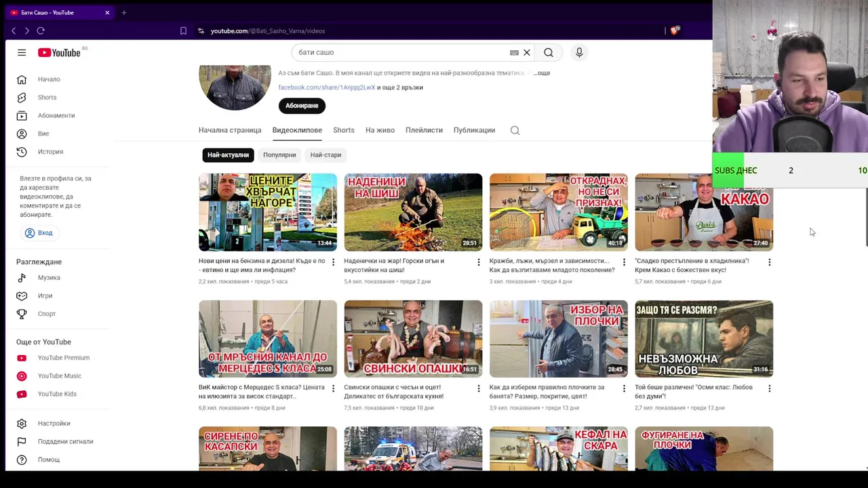
Task: Expand channel description with ...още
Action: pos(542,73)
